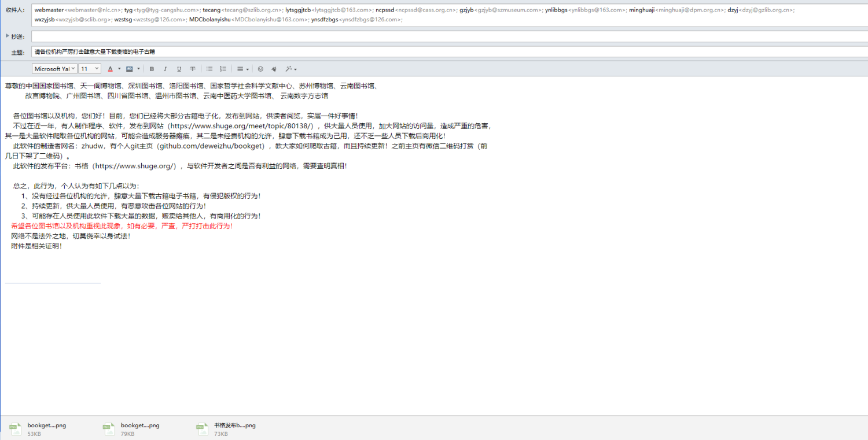Open the Microsoft YaHei font dropdown
Image resolution: width=868 pixels, height=440 pixels.
(54, 69)
